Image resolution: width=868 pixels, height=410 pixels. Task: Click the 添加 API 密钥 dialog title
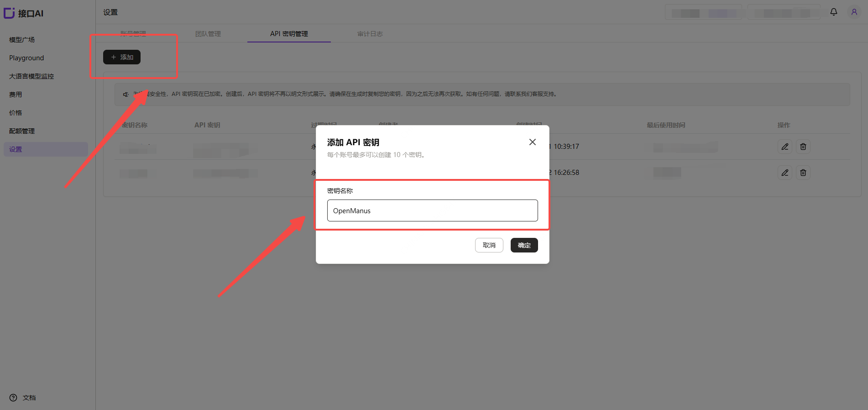click(353, 142)
